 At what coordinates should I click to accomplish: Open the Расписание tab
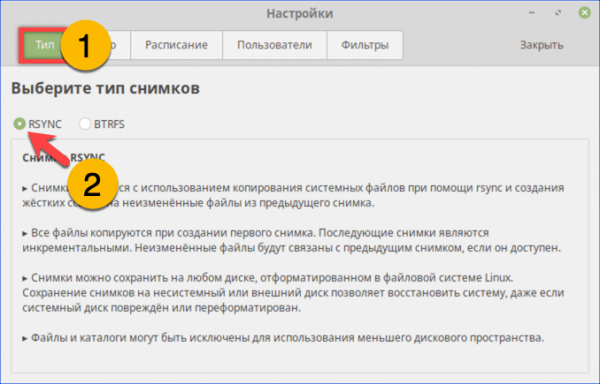(x=176, y=45)
